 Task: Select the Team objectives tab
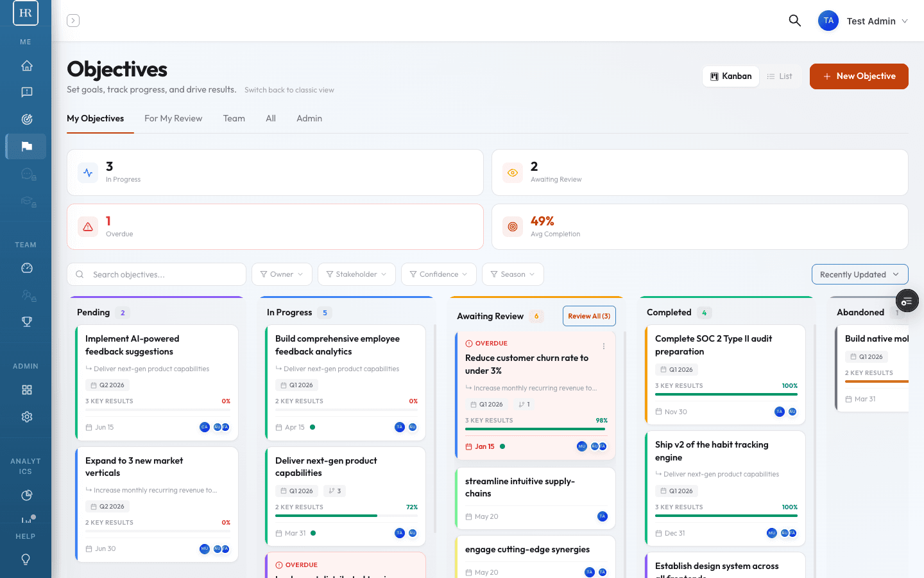click(x=234, y=118)
